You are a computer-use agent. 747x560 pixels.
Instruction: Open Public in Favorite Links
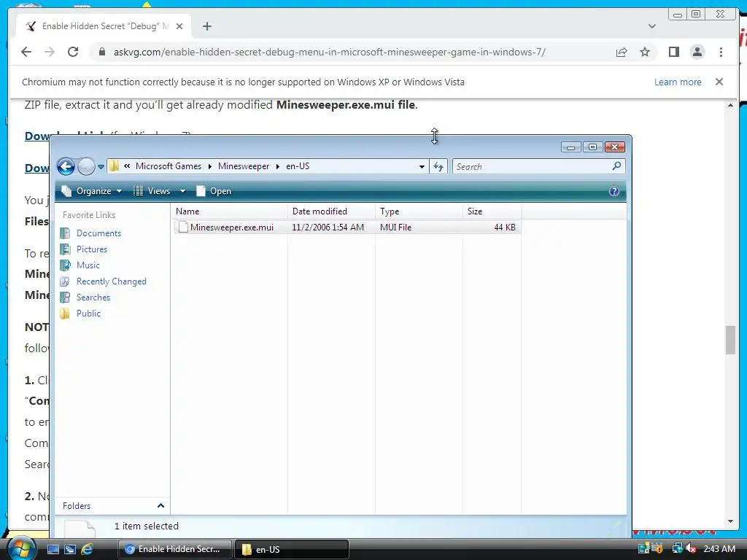coord(88,314)
